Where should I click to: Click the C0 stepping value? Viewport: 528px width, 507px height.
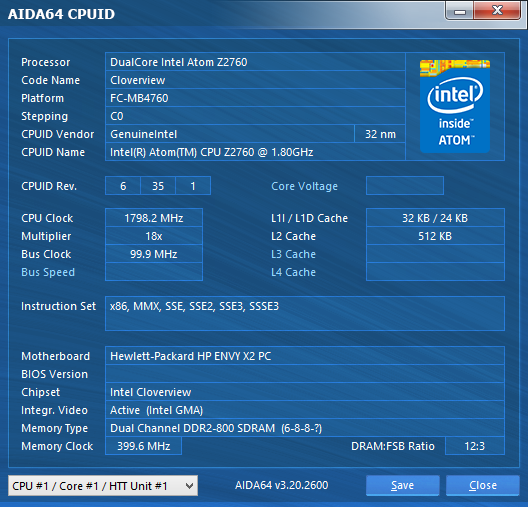(x=255, y=116)
